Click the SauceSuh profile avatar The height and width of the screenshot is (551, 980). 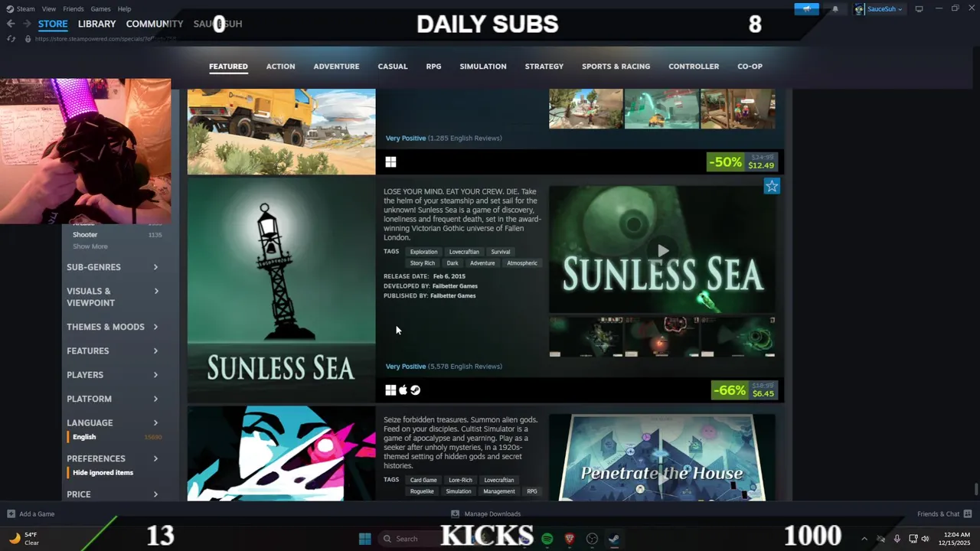(x=860, y=9)
